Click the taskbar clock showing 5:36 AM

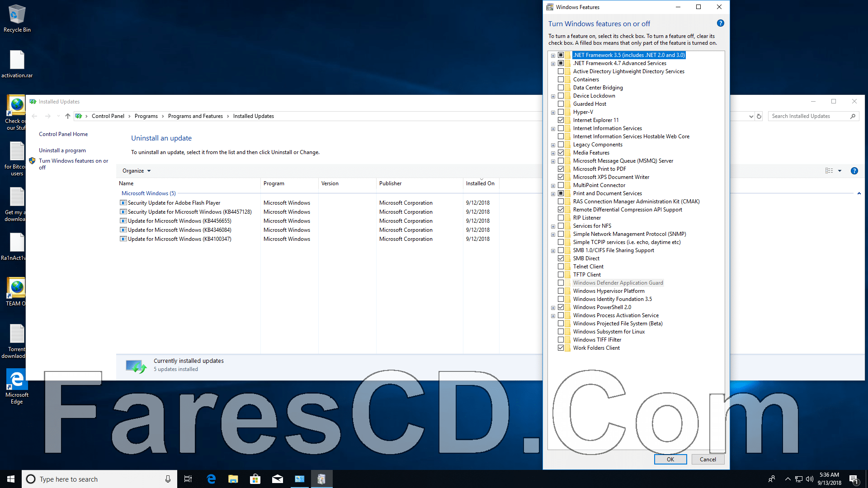(829, 479)
